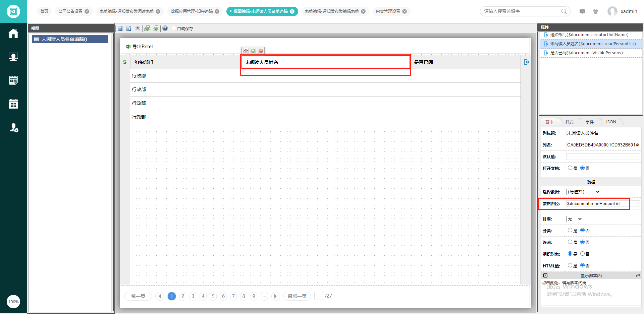This screenshot has width=644, height=314.
Task: Click the 默认值 input field
Action: [603, 156]
